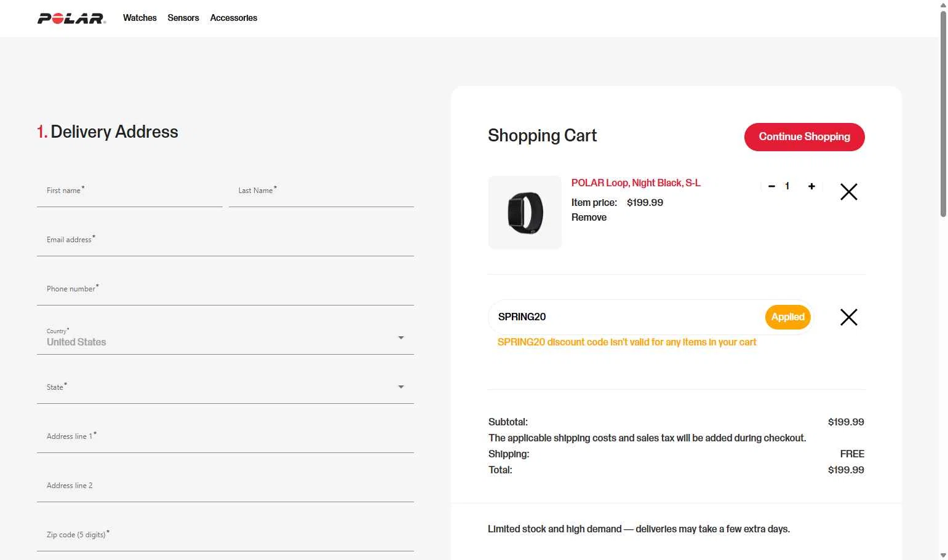
Task: Focus the Address line 1 field
Action: tap(225, 436)
